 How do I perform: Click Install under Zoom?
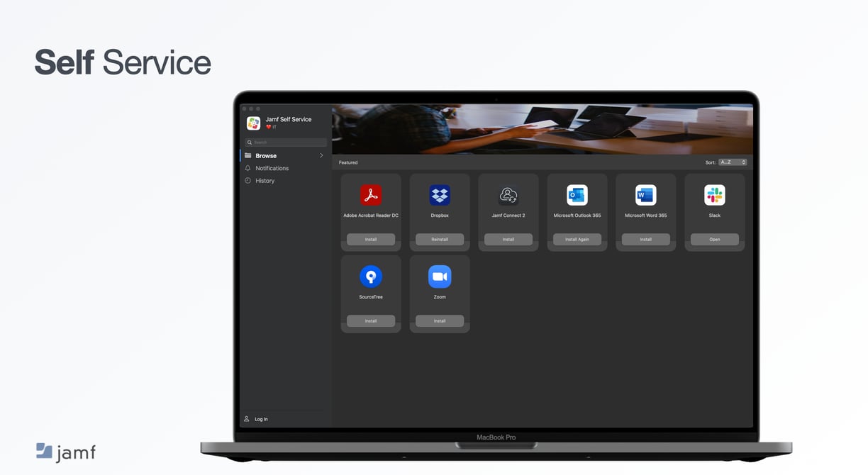click(x=440, y=321)
